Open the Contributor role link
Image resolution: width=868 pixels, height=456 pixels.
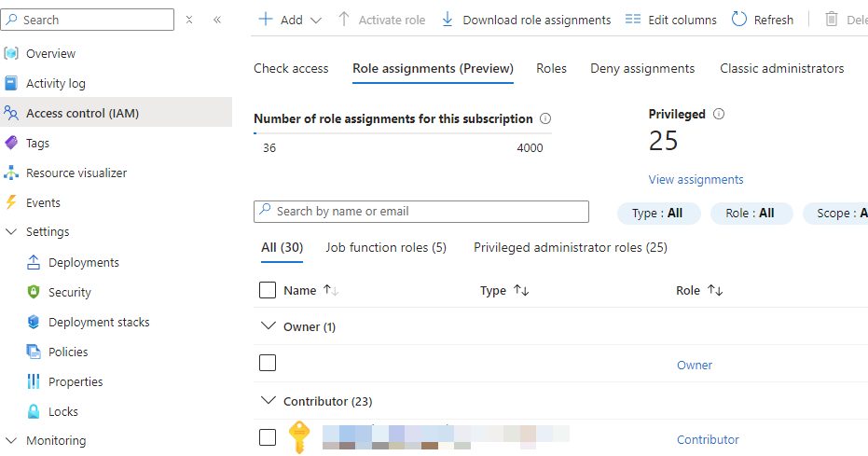708,439
